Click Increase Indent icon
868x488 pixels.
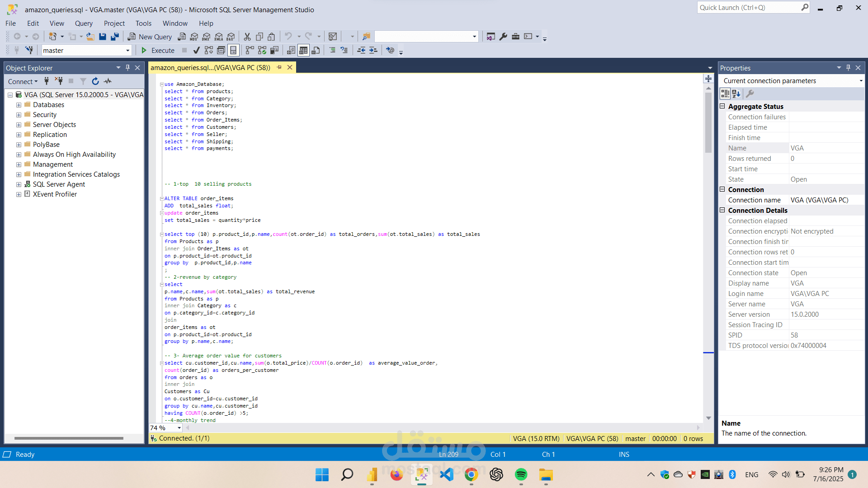point(373,50)
